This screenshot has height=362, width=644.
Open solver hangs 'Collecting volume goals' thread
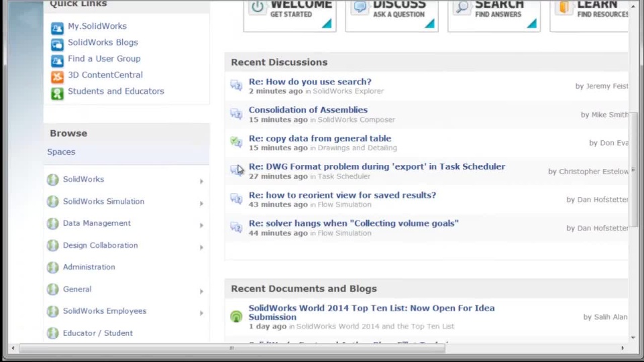coord(354,223)
